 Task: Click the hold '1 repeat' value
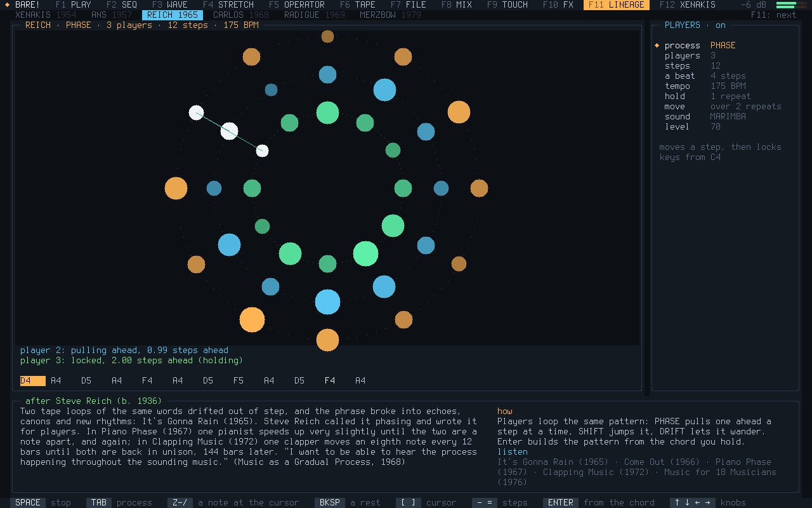(x=731, y=97)
